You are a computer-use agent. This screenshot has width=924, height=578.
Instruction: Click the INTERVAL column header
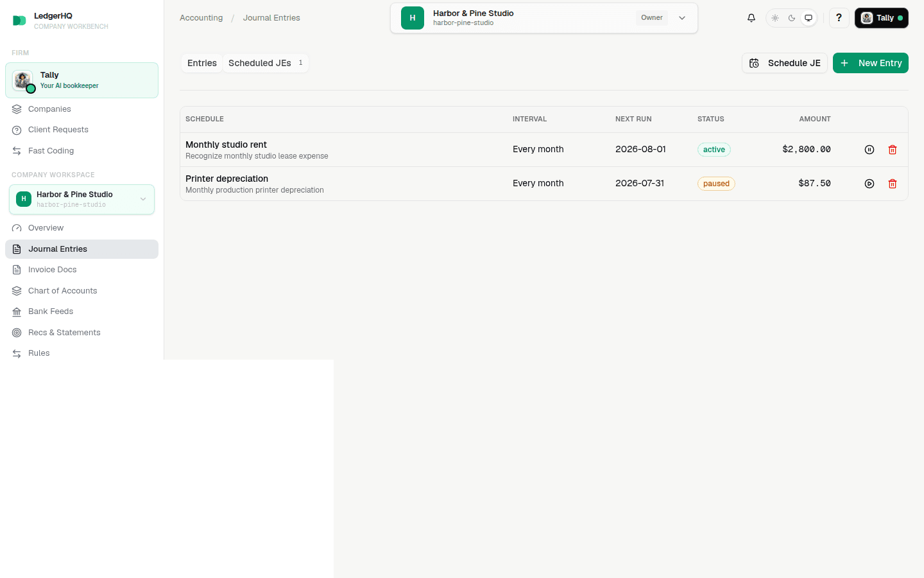pyautogui.click(x=529, y=119)
